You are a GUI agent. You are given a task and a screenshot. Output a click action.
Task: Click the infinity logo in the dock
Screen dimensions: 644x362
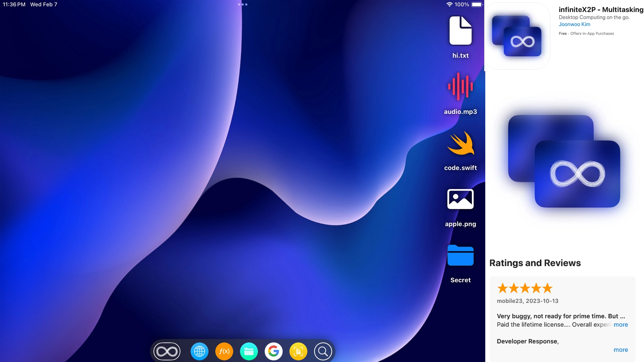167,351
